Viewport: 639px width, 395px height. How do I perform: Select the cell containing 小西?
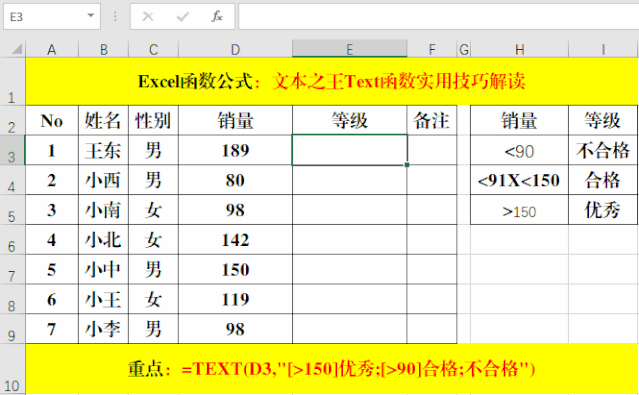pos(104,180)
